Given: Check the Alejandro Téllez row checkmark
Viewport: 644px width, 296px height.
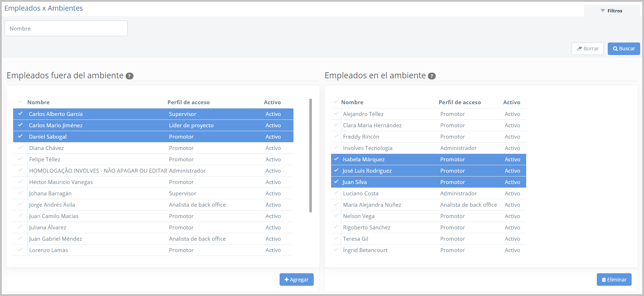Looking at the screenshot, I should 336,114.
